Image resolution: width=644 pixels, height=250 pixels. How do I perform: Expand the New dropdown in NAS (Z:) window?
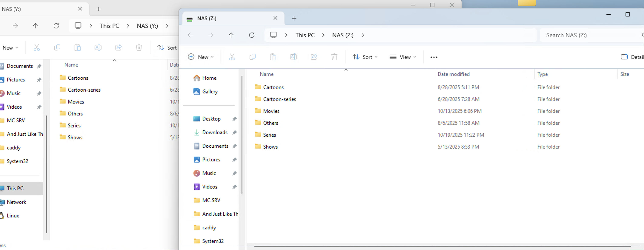tap(201, 57)
